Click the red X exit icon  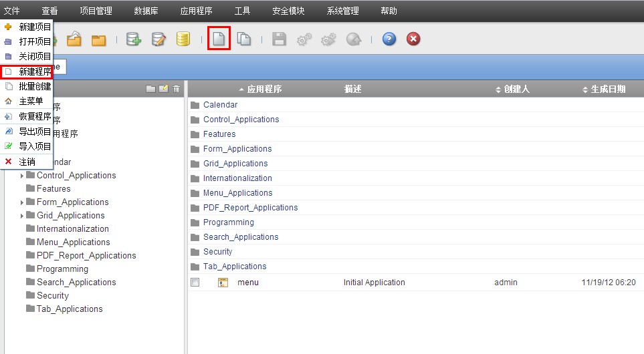pos(413,39)
